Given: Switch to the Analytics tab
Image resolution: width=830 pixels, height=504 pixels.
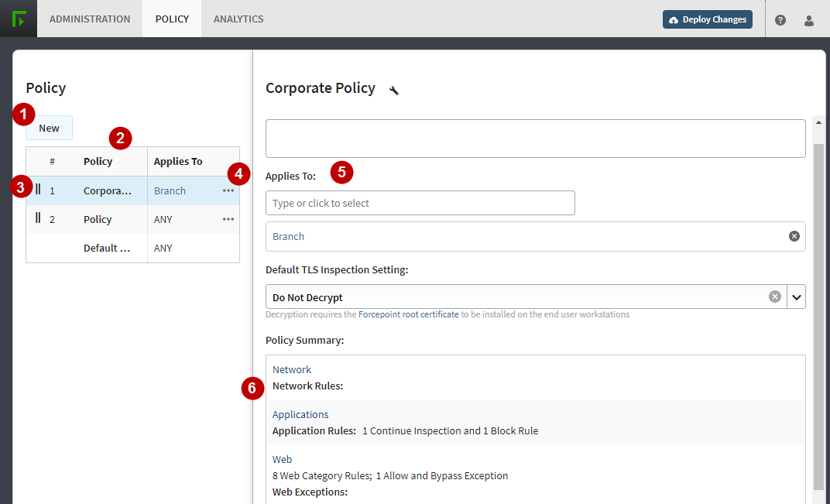Looking at the screenshot, I should point(238,19).
